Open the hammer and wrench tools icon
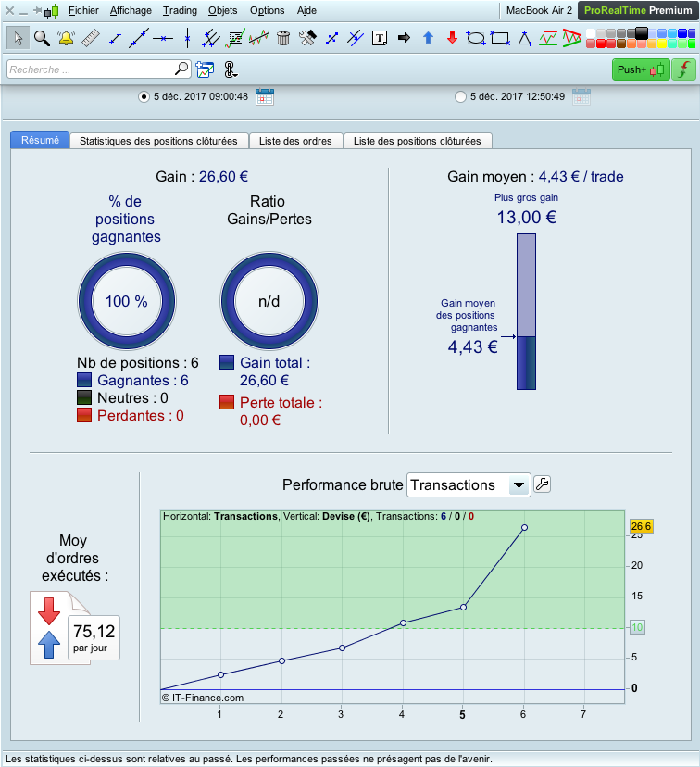The height and width of the screenshot is (767, 700). pyautogui.click(x=307, y=38)
